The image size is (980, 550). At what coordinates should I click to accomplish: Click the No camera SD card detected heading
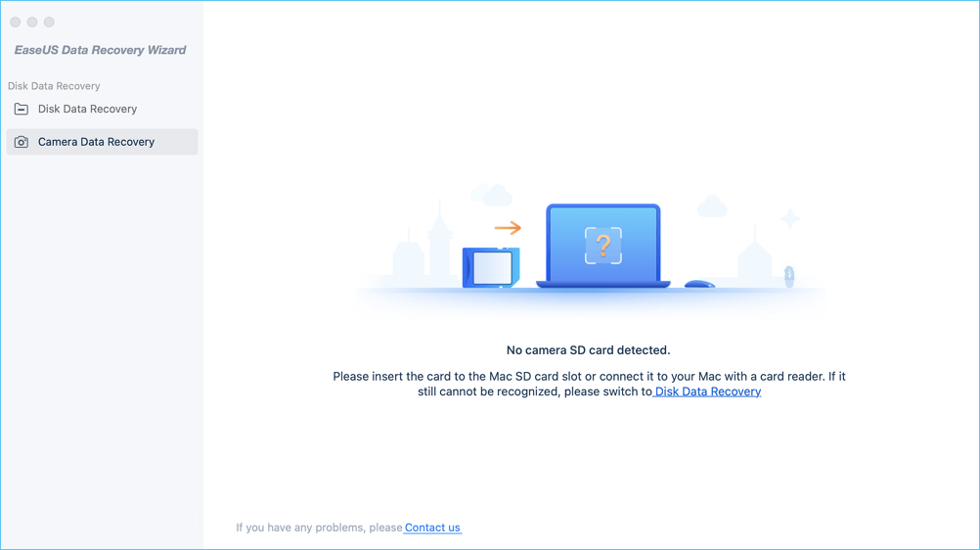(x=588, y=350)
